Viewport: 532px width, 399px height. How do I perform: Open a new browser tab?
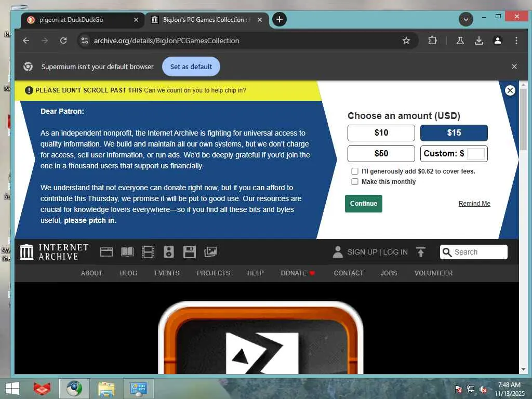(279, 19)
